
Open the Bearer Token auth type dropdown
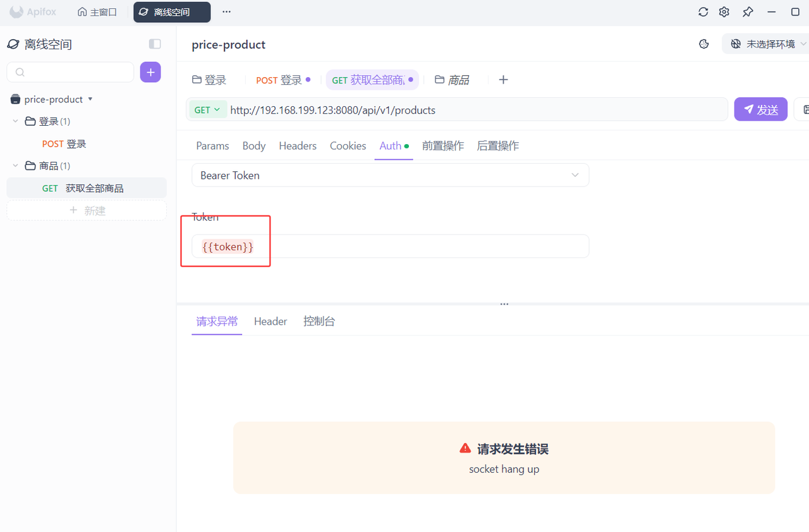point(390,176)
